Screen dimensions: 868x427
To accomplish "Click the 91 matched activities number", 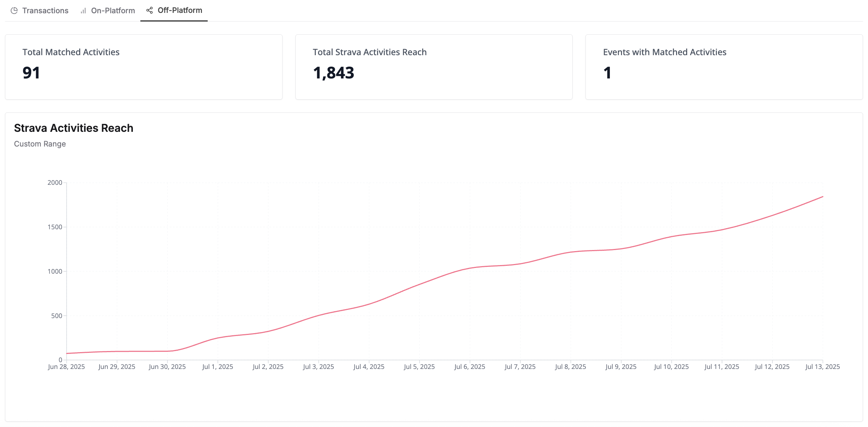I will pyautogui.click(x=31, y=73).
